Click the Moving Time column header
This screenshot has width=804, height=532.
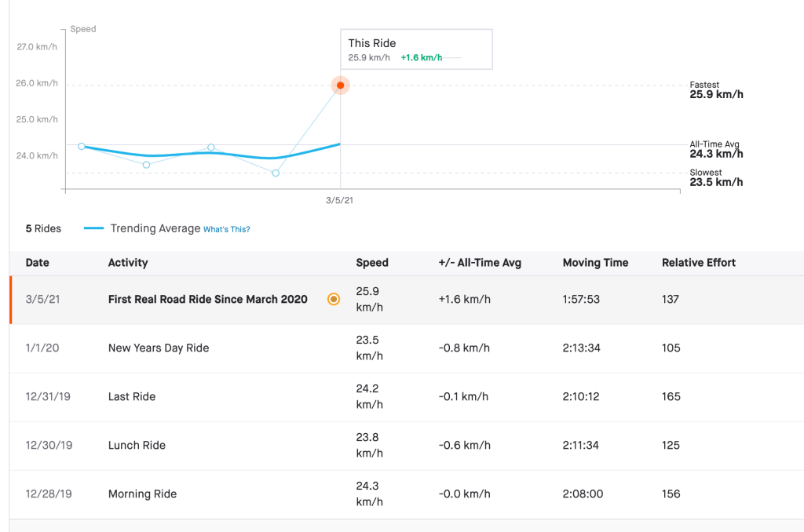pyautogui.click(x=595, y=263)
